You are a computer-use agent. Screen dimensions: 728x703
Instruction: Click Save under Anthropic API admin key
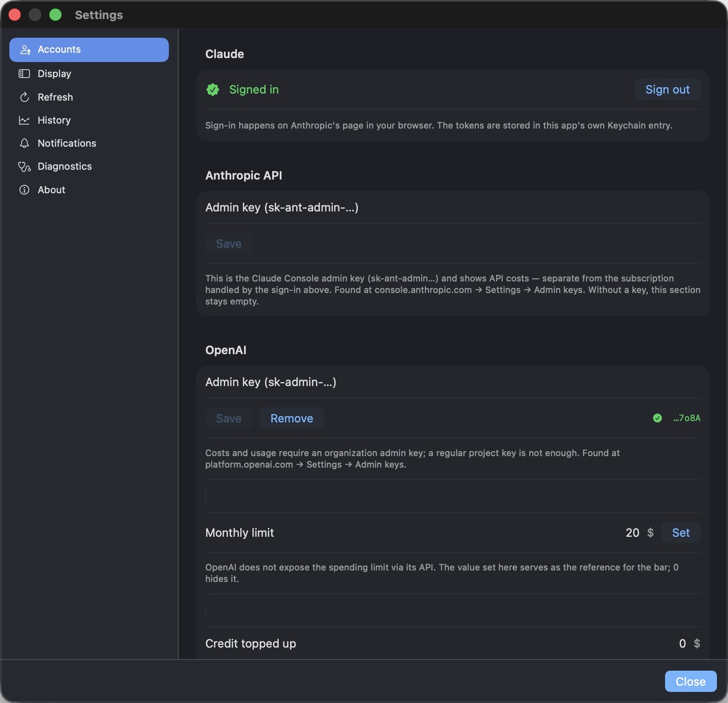[x=229, y=244]
